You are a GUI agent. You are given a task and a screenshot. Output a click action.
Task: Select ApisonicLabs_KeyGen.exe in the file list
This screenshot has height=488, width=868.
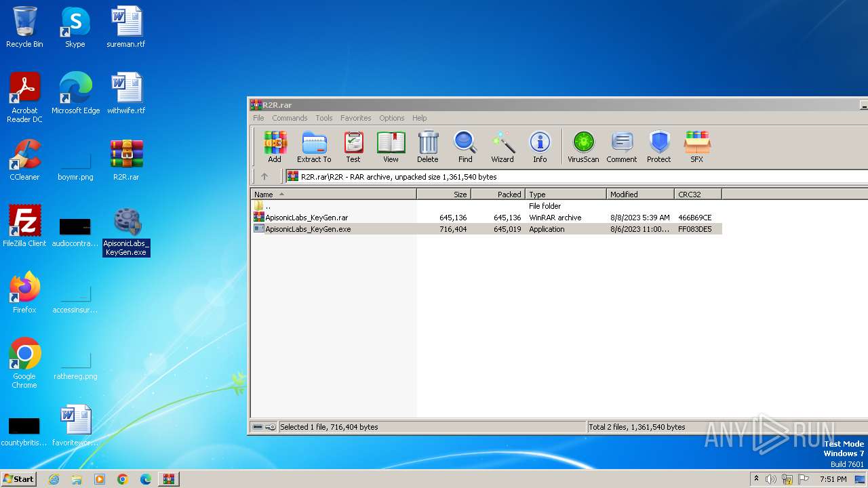pos(486,229)
